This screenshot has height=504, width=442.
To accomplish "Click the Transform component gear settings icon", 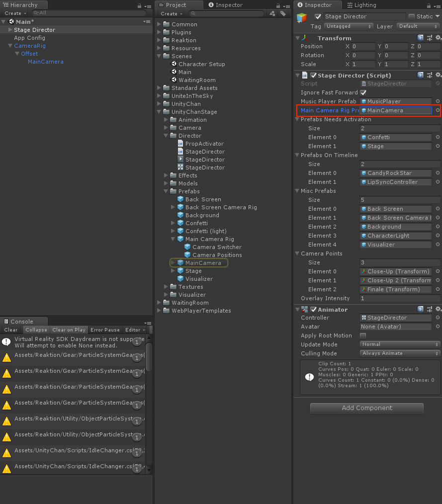I will pyautogui.click(x=438, y=38).
